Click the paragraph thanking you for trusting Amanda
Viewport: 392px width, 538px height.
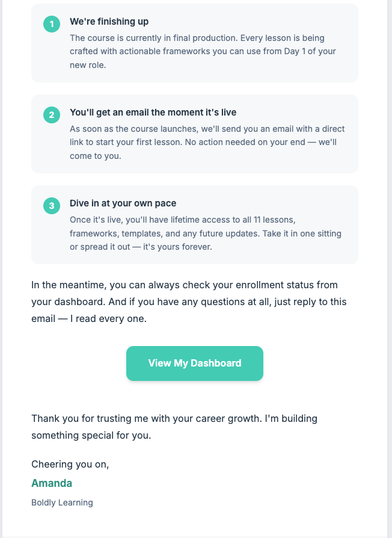point(174,427)
